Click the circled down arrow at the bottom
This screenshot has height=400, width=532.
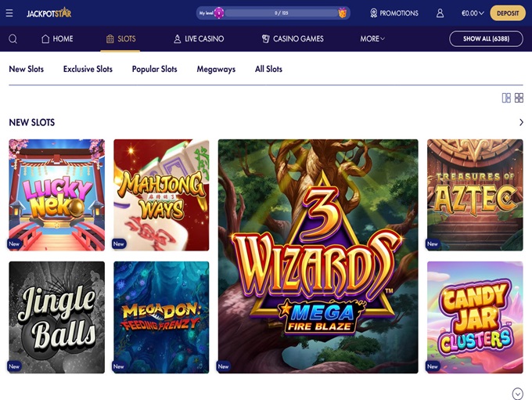tap(517, 393)
